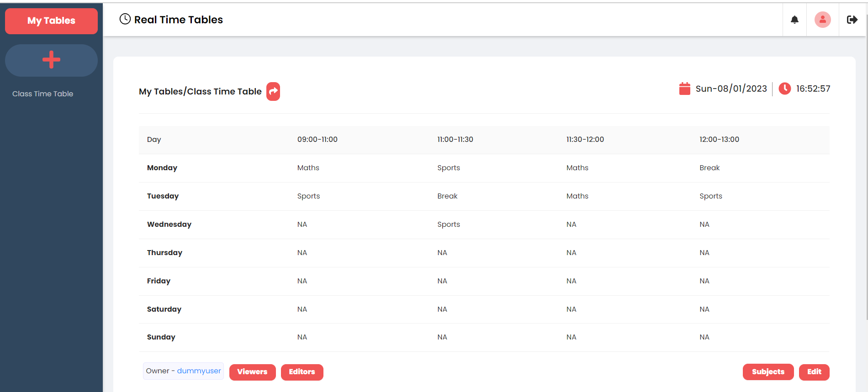Click the clock icon beside Real Time Tables
Image resolution: width=868 pixels, height=392 pixels.
(125, 19)
